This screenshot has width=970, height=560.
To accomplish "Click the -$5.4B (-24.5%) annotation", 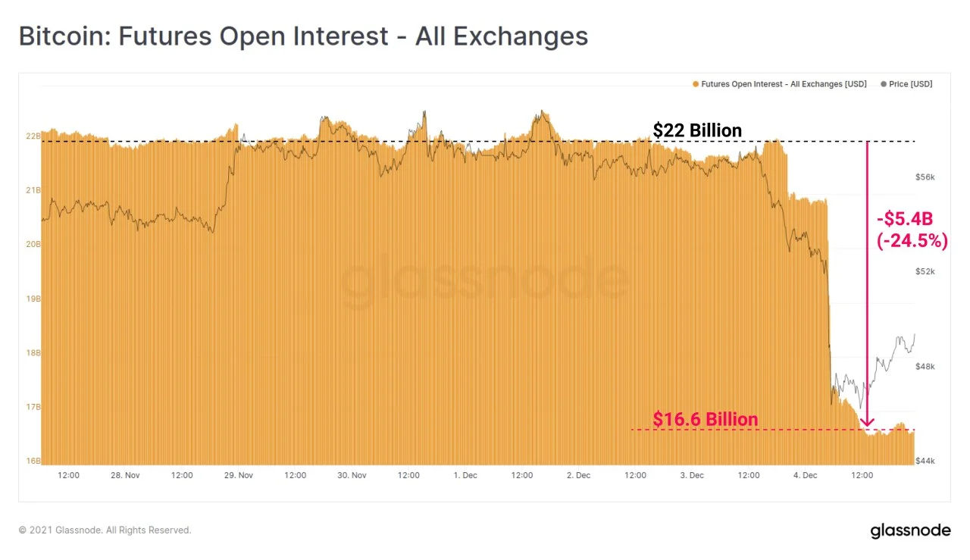I will (912, 231).
